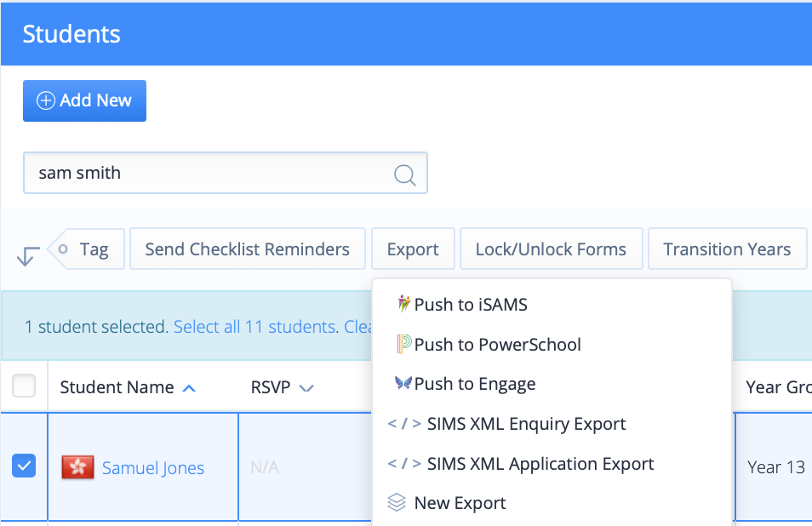Click the PowerSchool logo icon
This screenshot has width=812, height=526.
tap(404, 344)
